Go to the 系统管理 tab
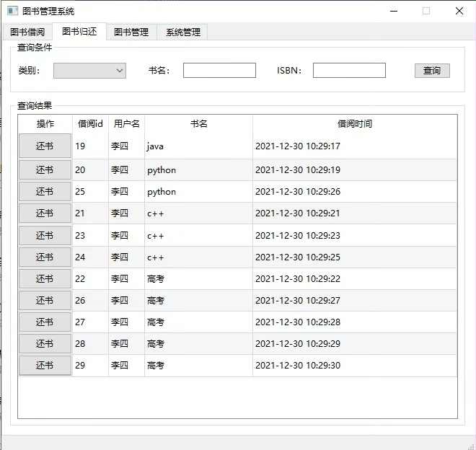Screen dimensions: 476x450 (x=183, y=32)
